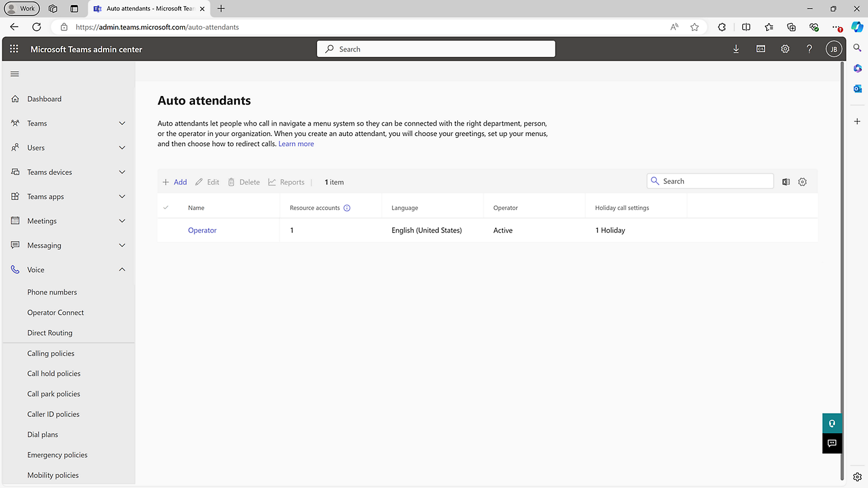Open the app launcher waffle icon

pyautogui.click(x=14, y=49)
